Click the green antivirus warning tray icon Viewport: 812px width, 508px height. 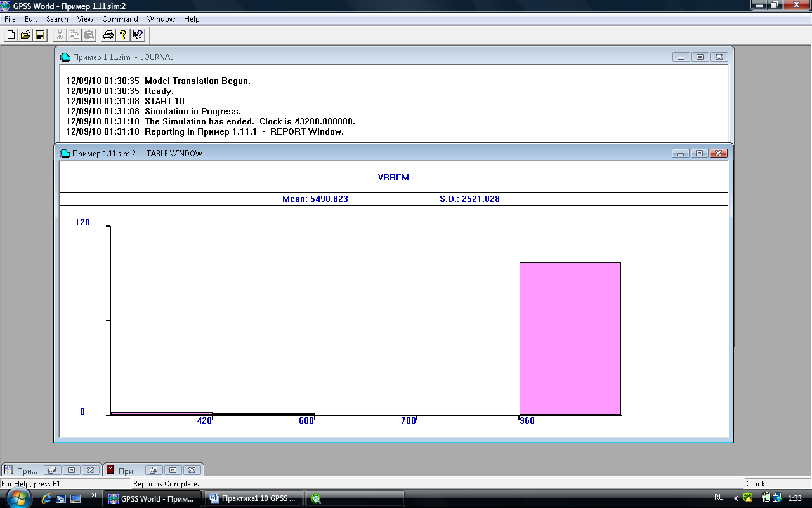[x=749, y=498]
